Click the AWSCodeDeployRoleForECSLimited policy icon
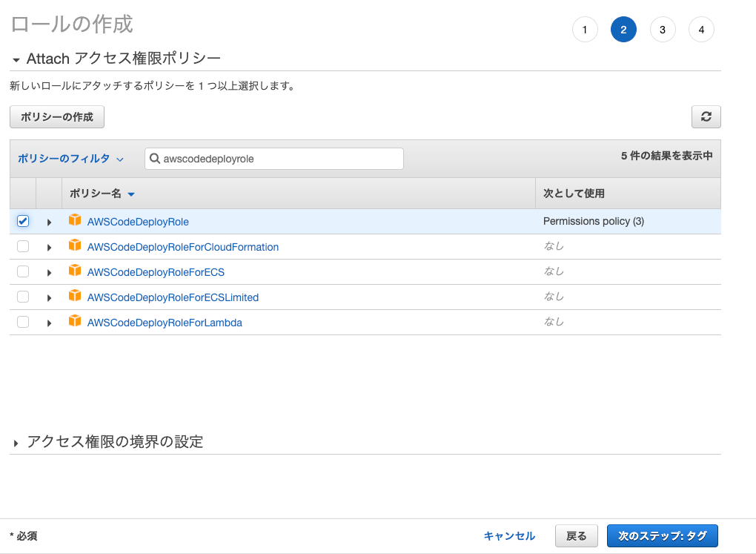The height and width of the screenshot is (554, 756). pos(75,297)
